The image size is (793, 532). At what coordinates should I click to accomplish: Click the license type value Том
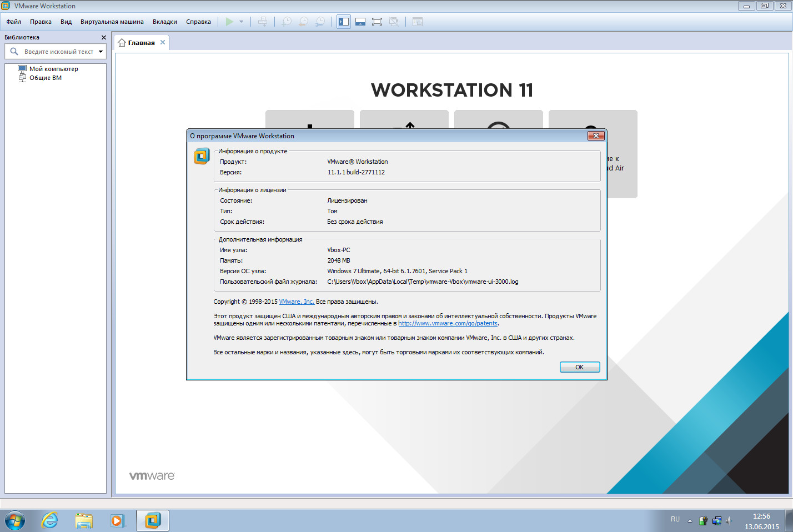point(332,211)
